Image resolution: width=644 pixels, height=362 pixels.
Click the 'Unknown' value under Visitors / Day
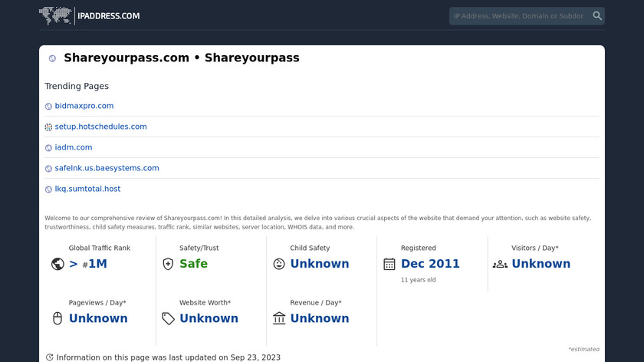(541, 264)
